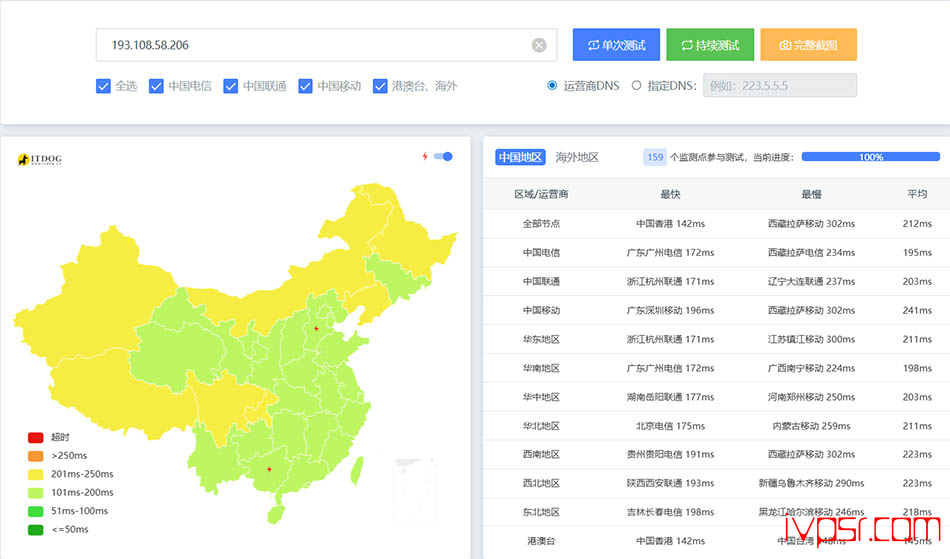Select the 中国地区 tab
The width and height of the screenshot is (950, 559).
pyautogui.click(x=520, y=157)
